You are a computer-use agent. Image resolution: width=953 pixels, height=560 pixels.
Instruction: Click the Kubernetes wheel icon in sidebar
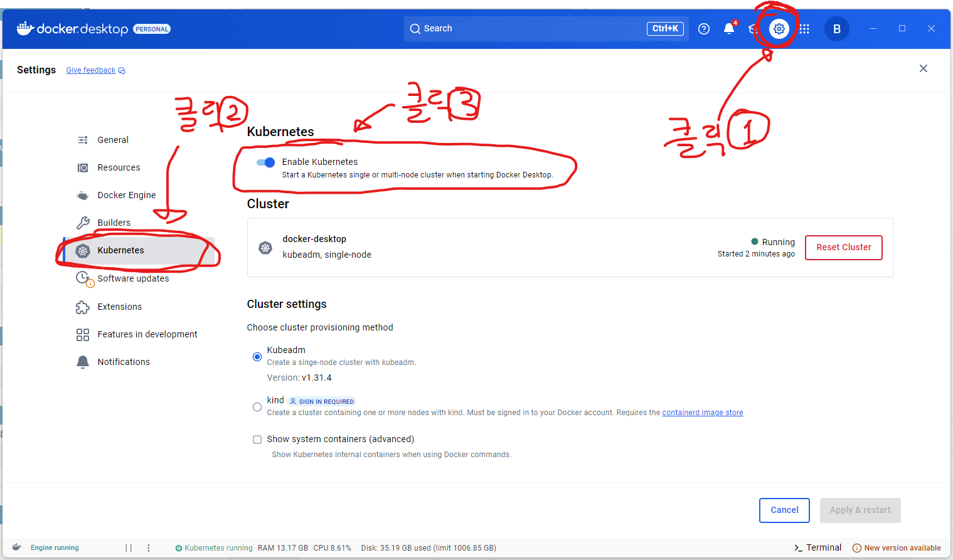point(83,251)
